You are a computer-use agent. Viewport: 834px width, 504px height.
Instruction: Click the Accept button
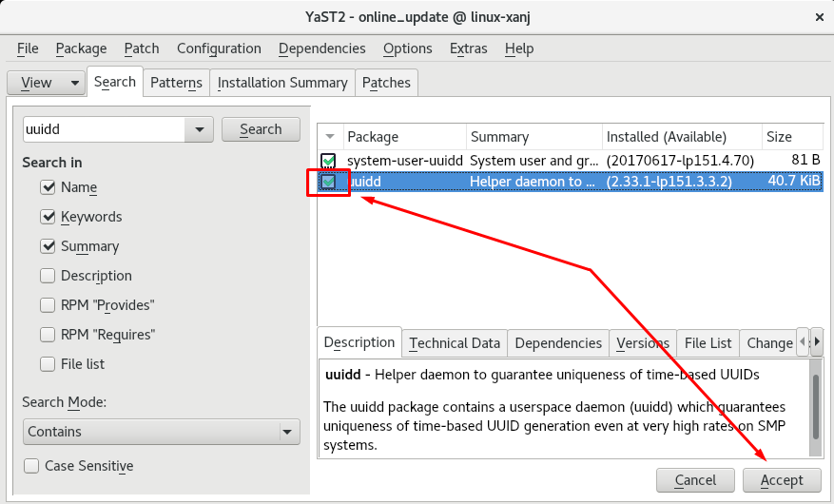click(782, 480)
